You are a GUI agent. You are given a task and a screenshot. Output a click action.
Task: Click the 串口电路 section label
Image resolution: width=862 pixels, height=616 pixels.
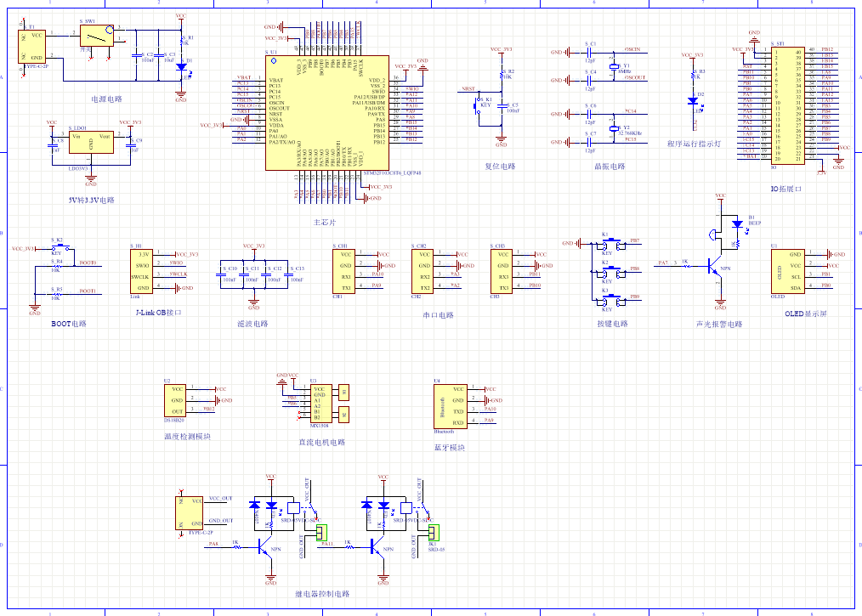pyautogui.click(x=438, y=315)
